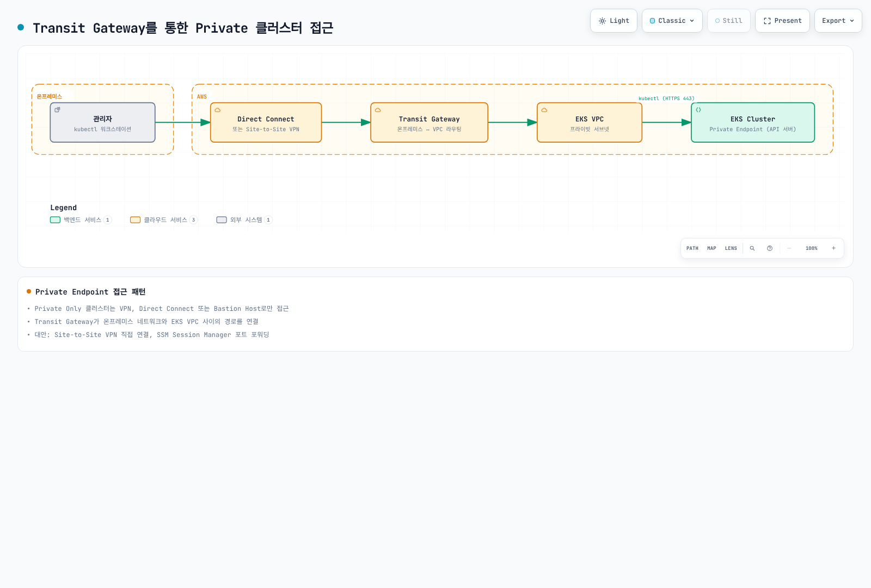Zoom in with the plus button
The height and width of the screenshot is (588, 871).
pyautogui.click(x=833, y=248)
